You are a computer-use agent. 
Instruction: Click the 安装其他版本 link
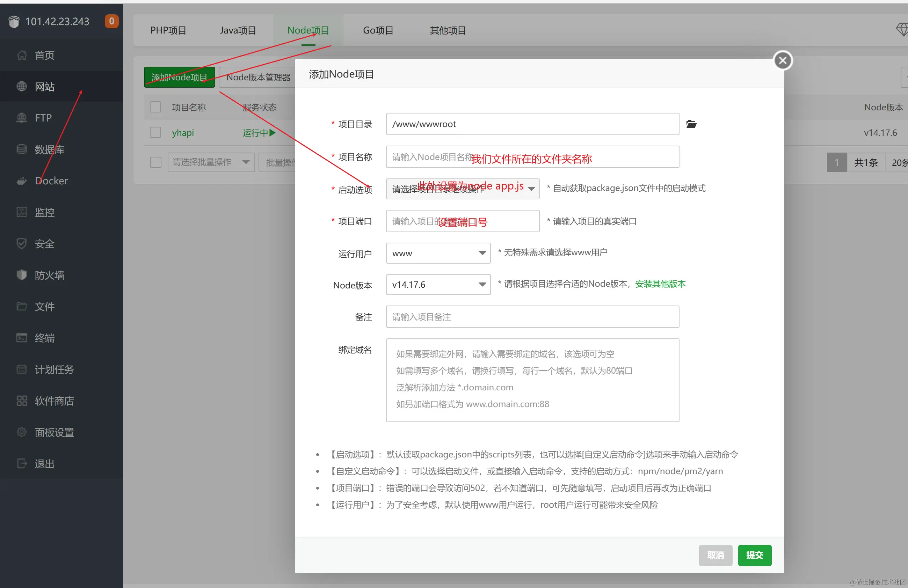[x=660, y=284]
